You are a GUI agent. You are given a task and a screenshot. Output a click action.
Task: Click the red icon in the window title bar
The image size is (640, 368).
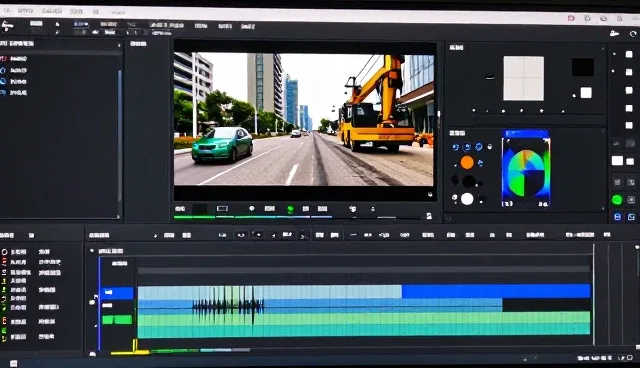tap(571, 18)
